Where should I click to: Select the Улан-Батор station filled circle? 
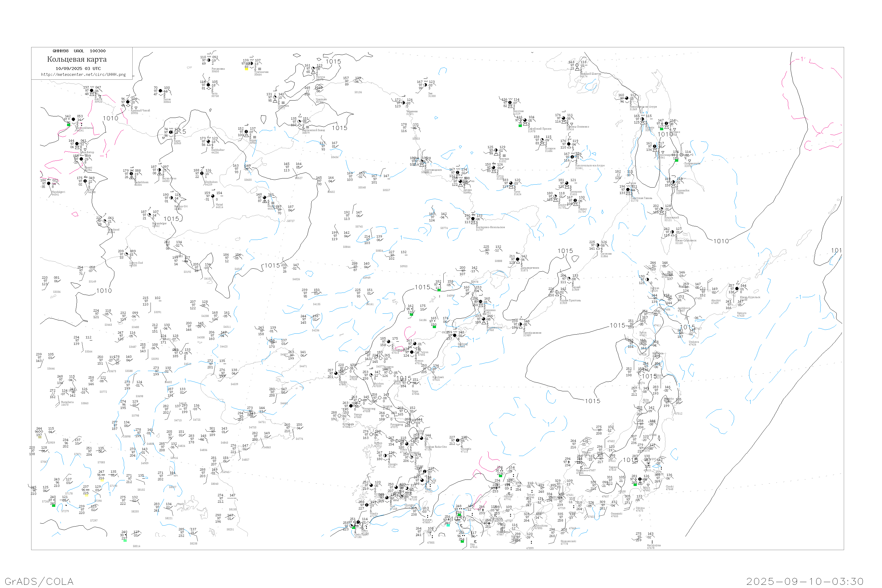[x=77, y=144]
